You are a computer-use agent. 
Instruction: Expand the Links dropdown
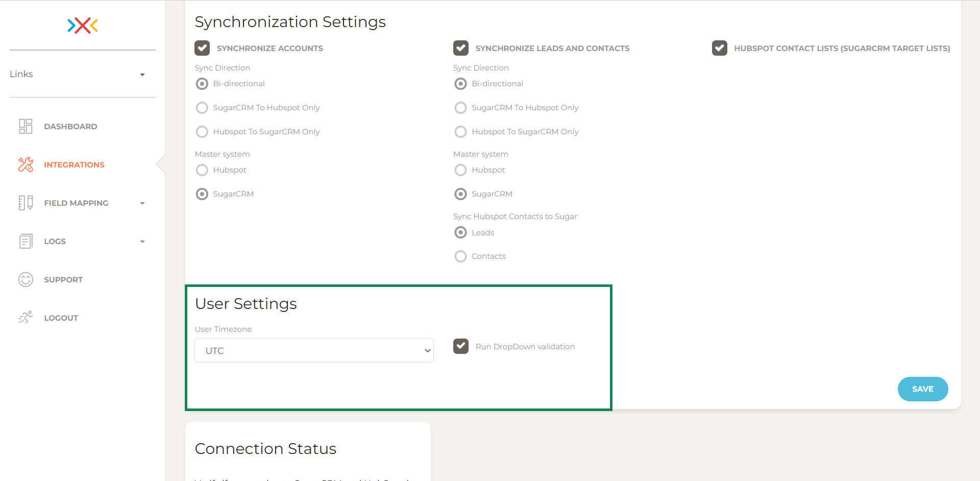142,74
